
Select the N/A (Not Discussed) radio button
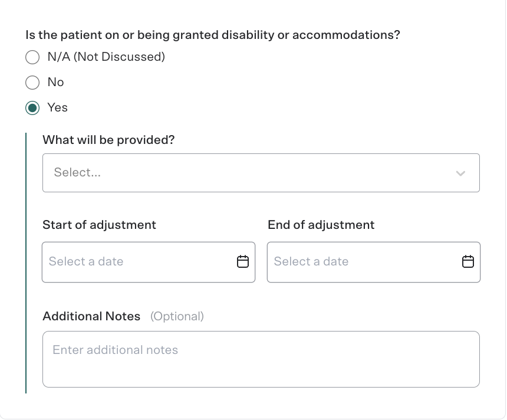(32, 57)
